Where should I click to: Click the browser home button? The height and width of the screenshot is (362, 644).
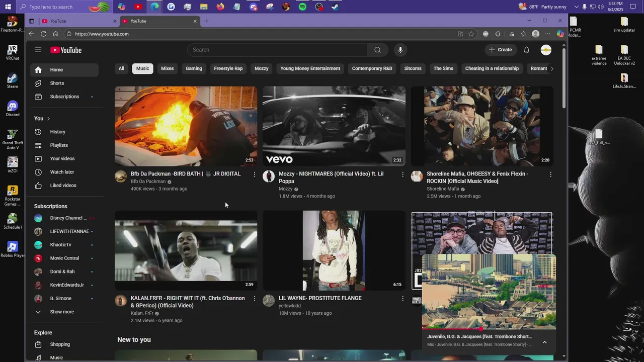(55, 34)
